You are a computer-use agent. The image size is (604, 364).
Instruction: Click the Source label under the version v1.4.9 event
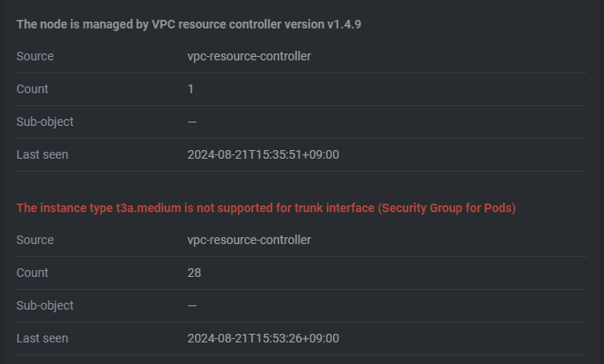[35, 56]
